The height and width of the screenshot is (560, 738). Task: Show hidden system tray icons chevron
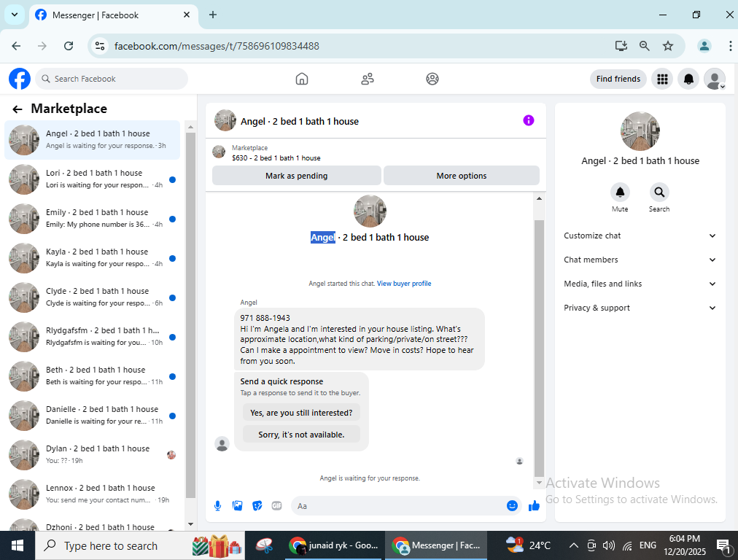click(x=573, y=546)
